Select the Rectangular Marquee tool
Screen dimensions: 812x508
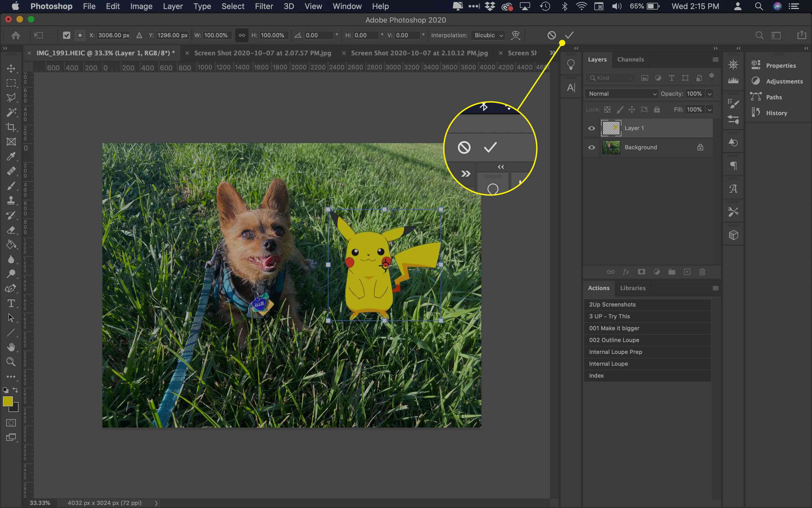(x=11, y=83)
